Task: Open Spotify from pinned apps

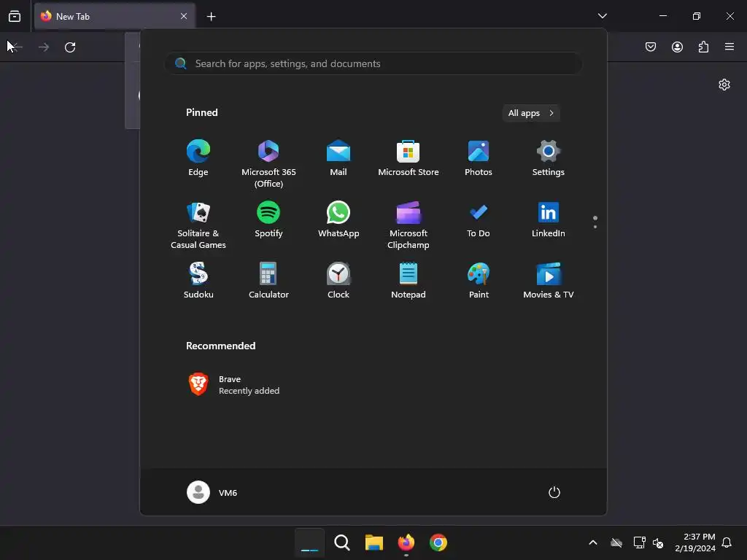Action: [268, 220]
